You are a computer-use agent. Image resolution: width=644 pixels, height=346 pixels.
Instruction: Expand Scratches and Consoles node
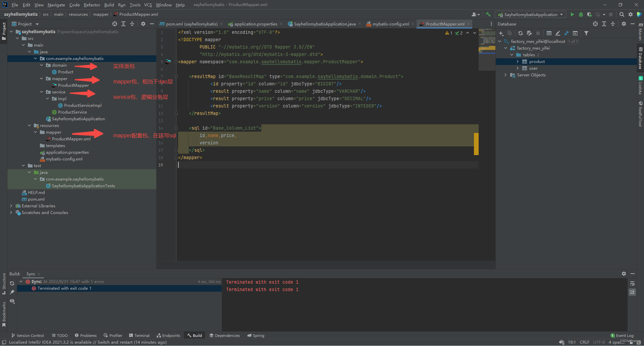11,212
